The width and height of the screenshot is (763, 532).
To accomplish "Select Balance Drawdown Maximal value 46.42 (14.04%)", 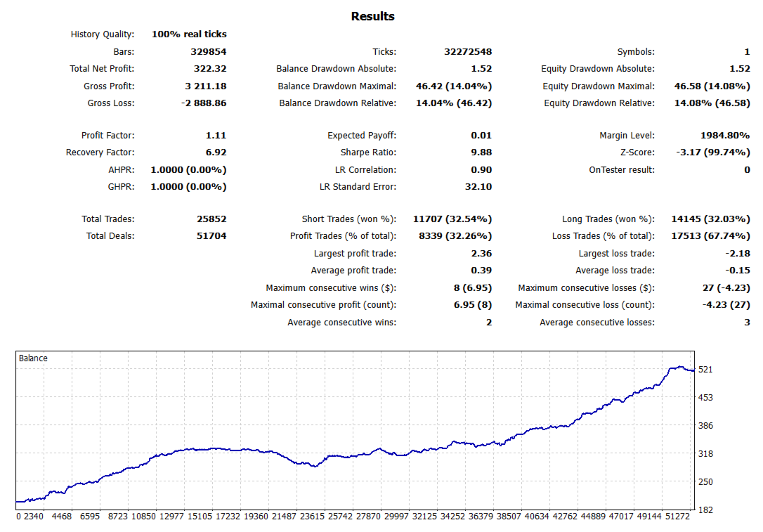I will 454,86.
